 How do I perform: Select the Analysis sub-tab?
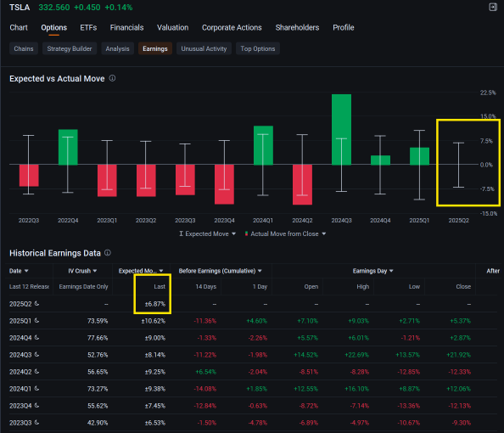(x=117, y=48)
